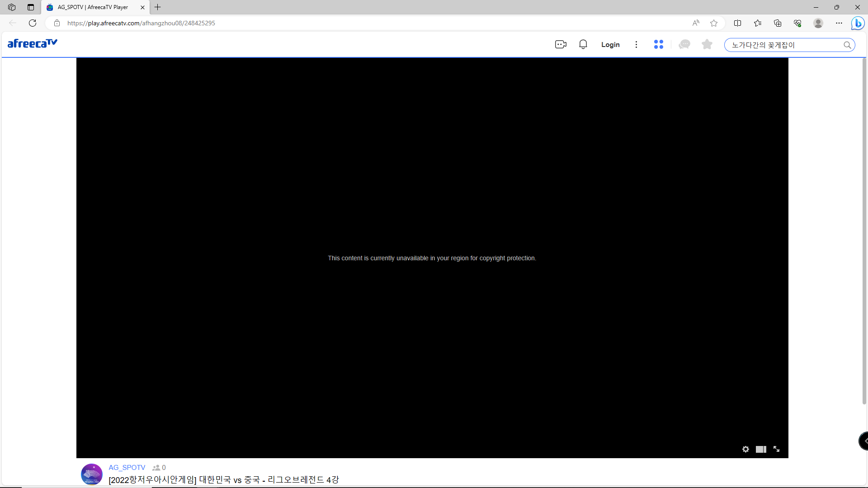Open player settings gear
Image resolution: width=868 pixels, height=488 pixels.
tap(745, 449)
